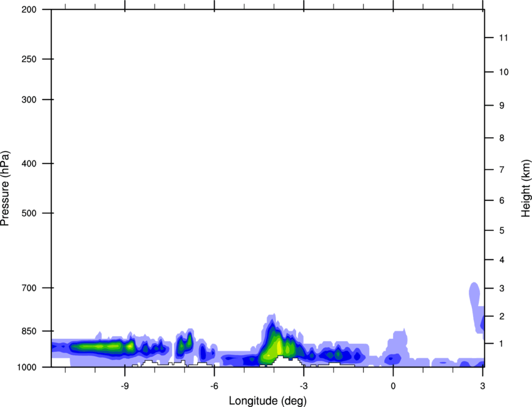Click the 850 pressure tick label
The height and width of the screenshot is (407, 532).
point(29,331)
